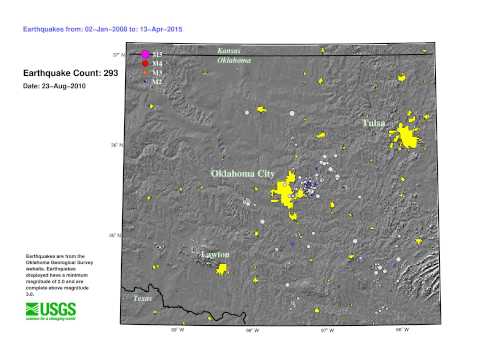Click the Texas state label
This screenshot has height=360, width=480.
(x=143, y=298)
